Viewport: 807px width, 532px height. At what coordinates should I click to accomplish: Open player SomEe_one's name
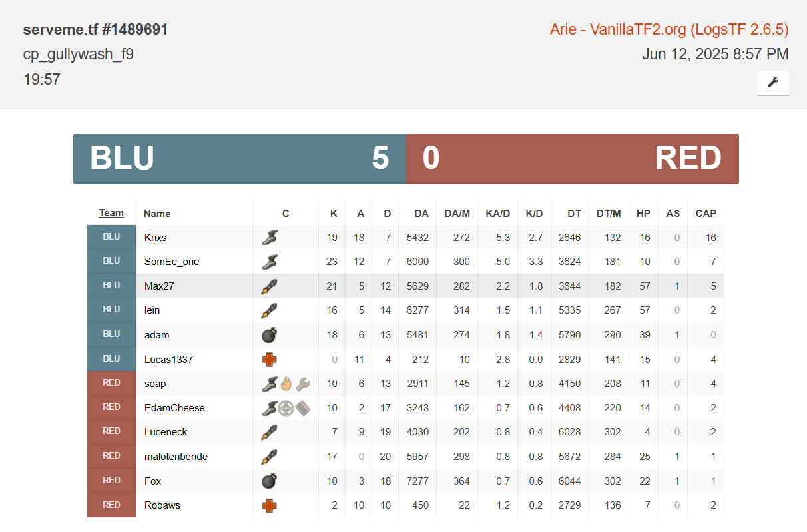171,262
